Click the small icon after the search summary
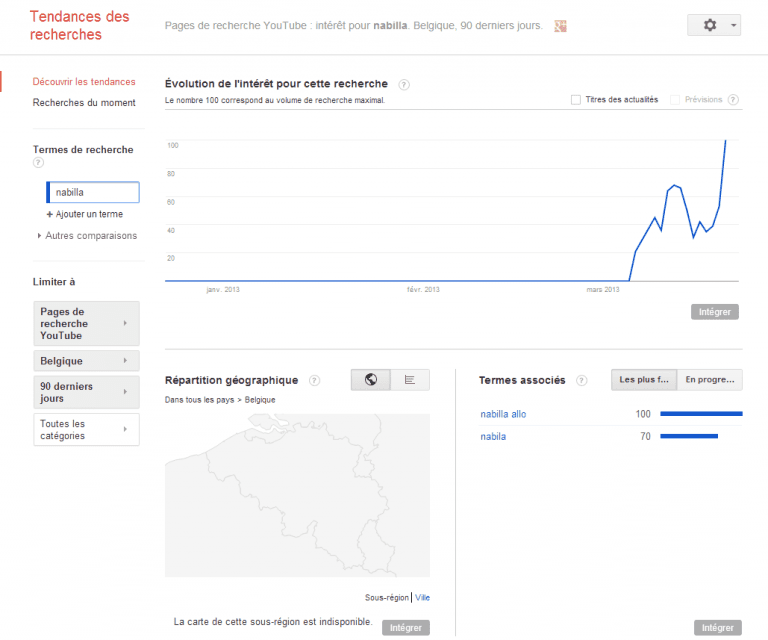 click(x=560, y=26)
